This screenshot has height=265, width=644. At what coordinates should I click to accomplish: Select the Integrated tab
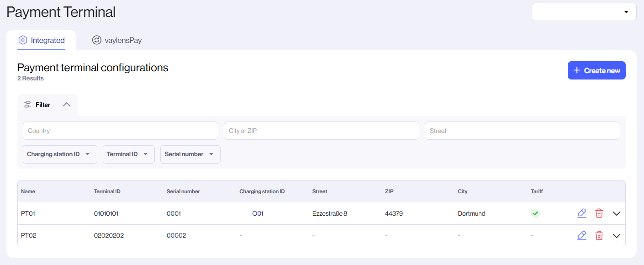(42, 40)
